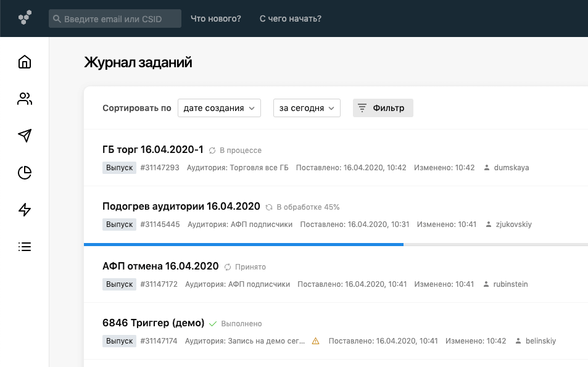This screenshot has width=588, height=367.
Task: Open statistics via the pie chart icon
Action: (x=24, y=173)
